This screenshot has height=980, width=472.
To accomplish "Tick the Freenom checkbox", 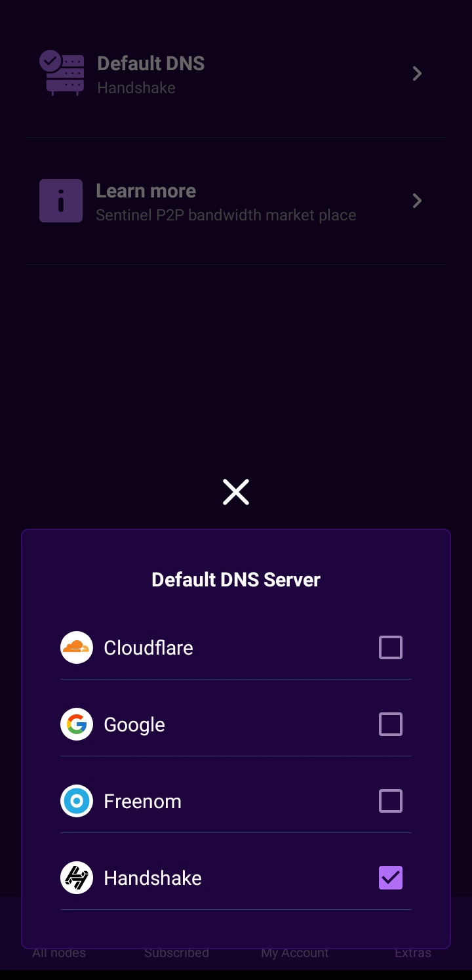I will 391,801.
